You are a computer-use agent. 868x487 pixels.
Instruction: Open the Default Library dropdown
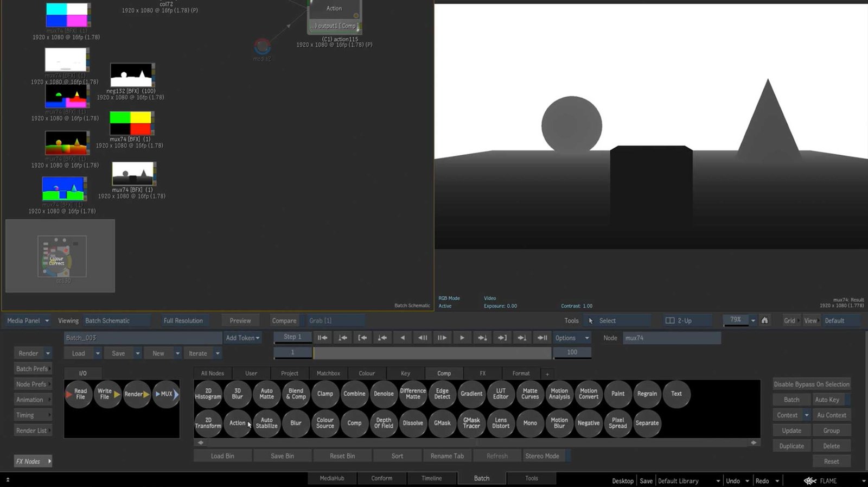tap(688, 480)
